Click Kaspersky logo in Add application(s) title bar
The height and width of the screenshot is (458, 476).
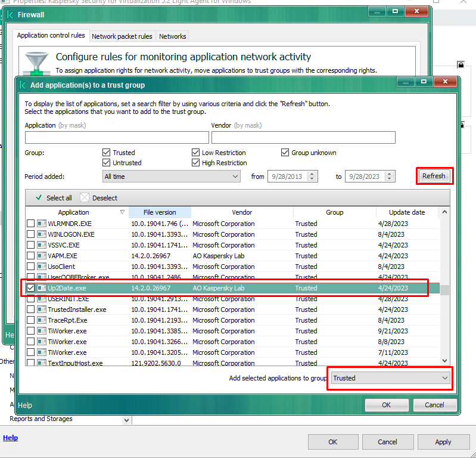23,85
